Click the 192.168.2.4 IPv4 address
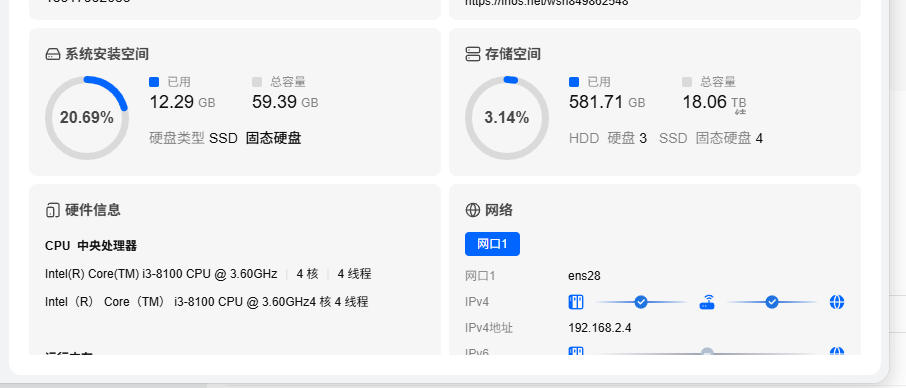The width and height of the screenshot is (906, 388). (600, 328)
